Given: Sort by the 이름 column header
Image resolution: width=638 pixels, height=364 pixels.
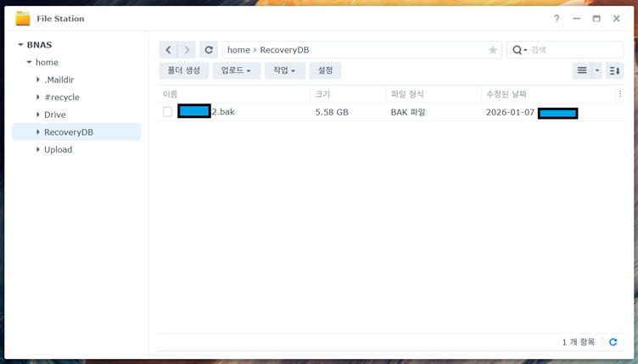Looking at the screenshot, I should pos(234,94).
